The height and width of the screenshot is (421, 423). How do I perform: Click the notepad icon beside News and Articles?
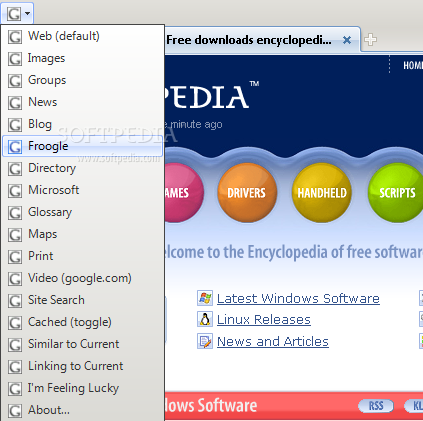(x=205, y=341)
